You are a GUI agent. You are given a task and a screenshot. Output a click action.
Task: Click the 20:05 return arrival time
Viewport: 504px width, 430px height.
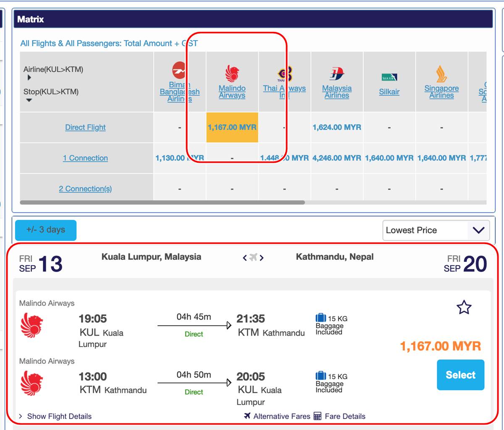point(251,377)
